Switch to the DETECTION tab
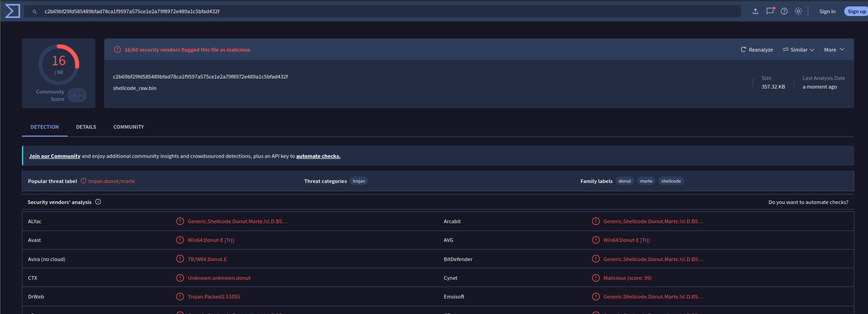The width and height of the screenshot is (868, 314). pos(45,127)
